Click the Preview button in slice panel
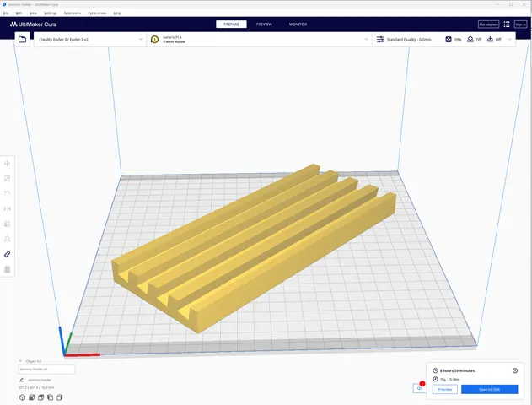The image size is (532, 405). coord(445,389)
